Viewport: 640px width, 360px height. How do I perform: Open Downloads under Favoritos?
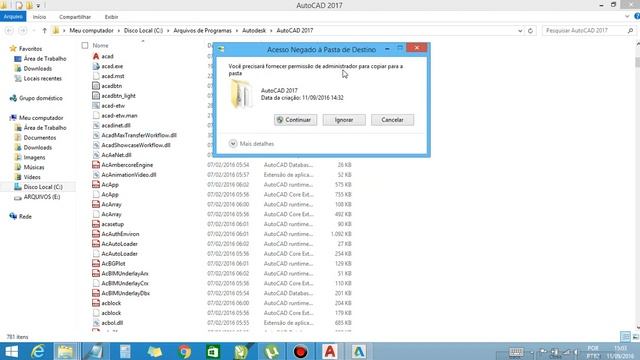38,69
